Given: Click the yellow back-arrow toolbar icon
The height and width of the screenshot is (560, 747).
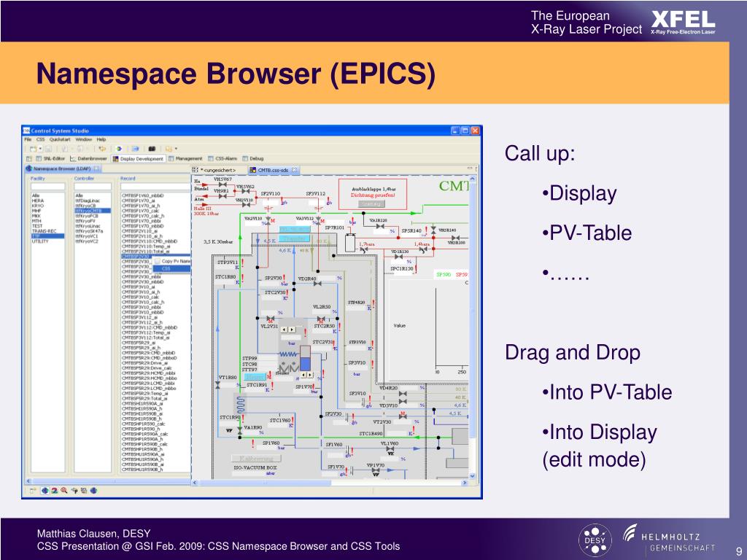Looking at the screenshot, I should point(102,149).
